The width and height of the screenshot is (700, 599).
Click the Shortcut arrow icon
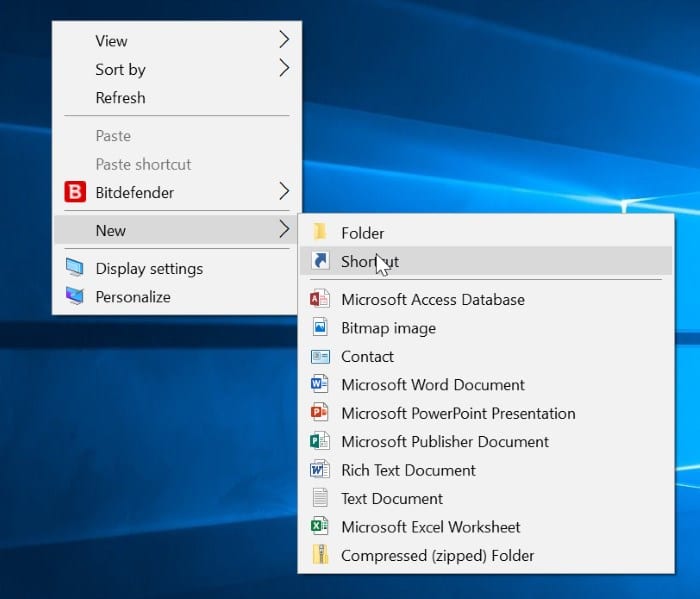tap(320, 260)
